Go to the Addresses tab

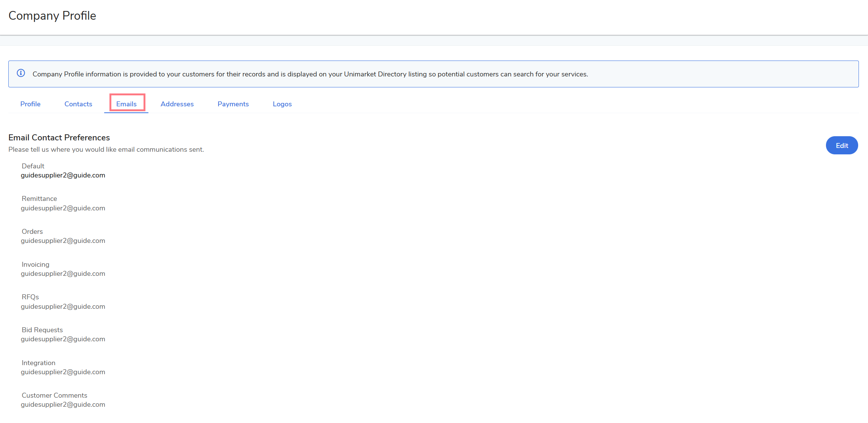177,104
